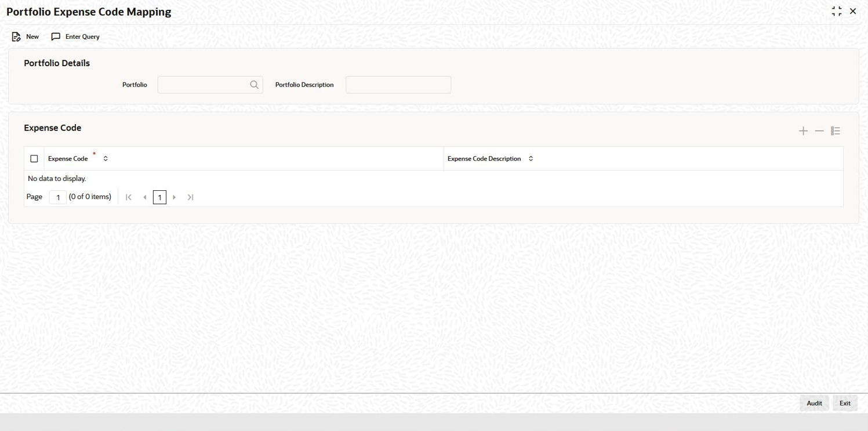The height and width of the screenshot is (431, 868).
Task: Click inside the Portfolio Description field
Action: [398, 85]
